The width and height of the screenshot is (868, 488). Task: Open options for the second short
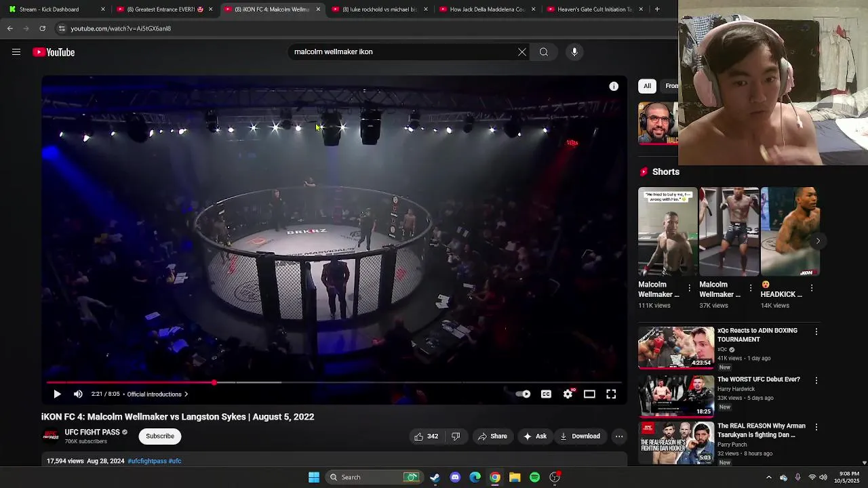pyautogui.click(x=751, y=289)
